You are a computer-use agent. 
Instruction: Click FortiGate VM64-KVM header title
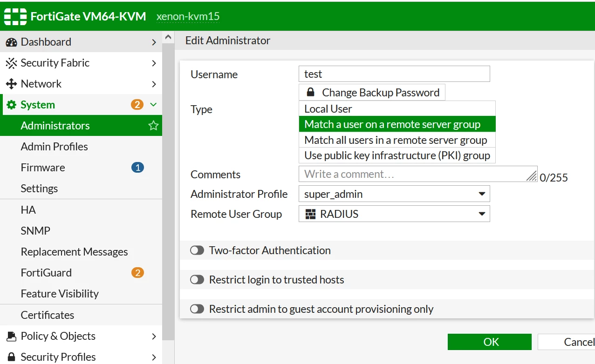click(x=88, y=17)
